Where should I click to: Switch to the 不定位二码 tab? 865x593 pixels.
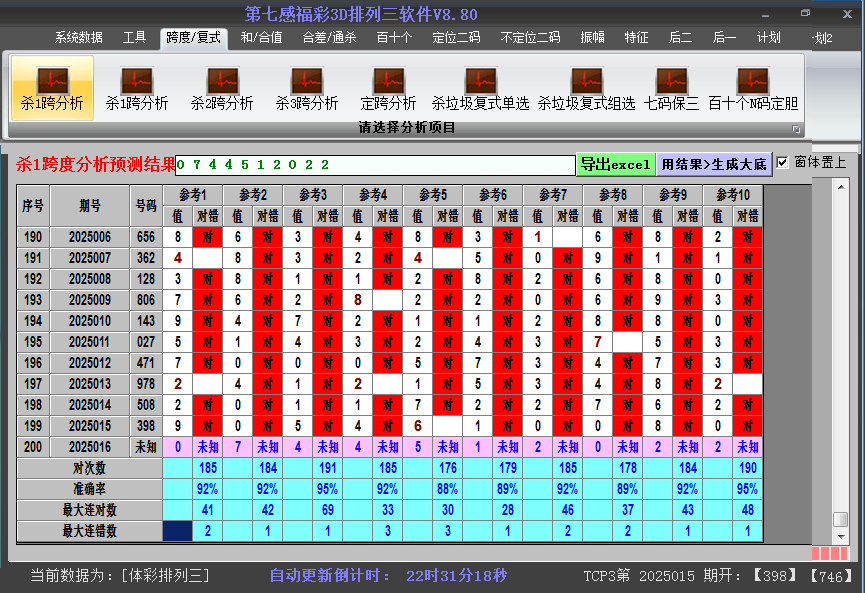[x=530, y=38]
